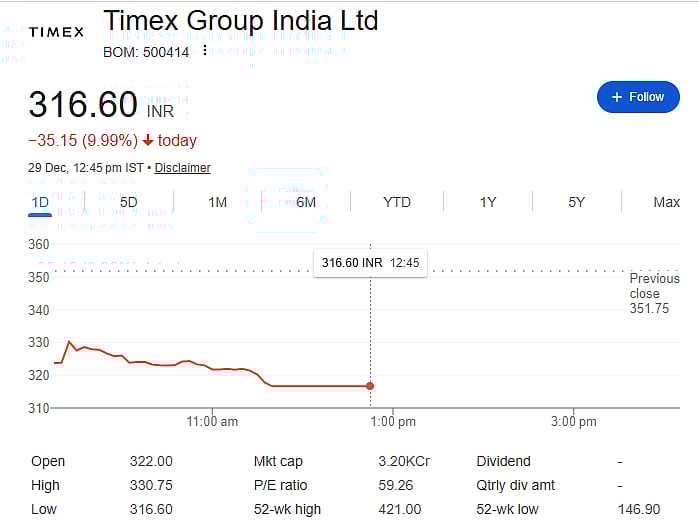The image size is (699, 520).
Task: Select the YTD range tab
Action: tap(396, 202)
